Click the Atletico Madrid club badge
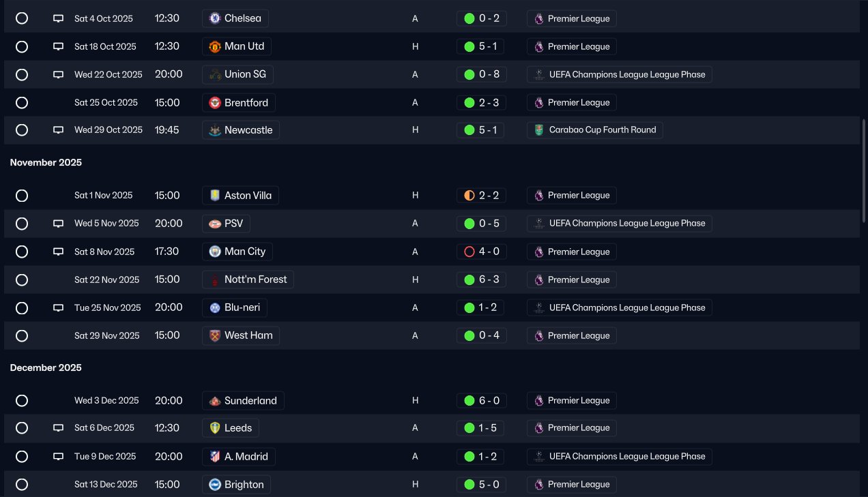The height and width of the screenshot is (497, 868). point(215,457)
